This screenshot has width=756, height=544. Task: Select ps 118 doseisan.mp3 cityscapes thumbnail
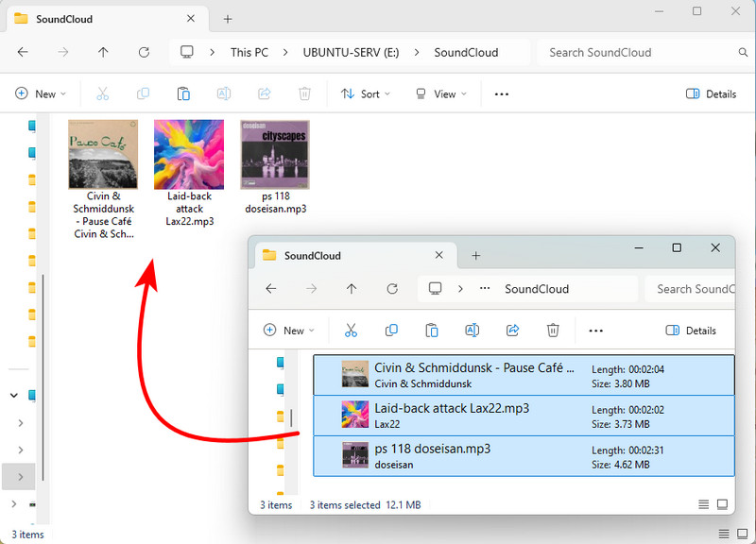(275, 154)
